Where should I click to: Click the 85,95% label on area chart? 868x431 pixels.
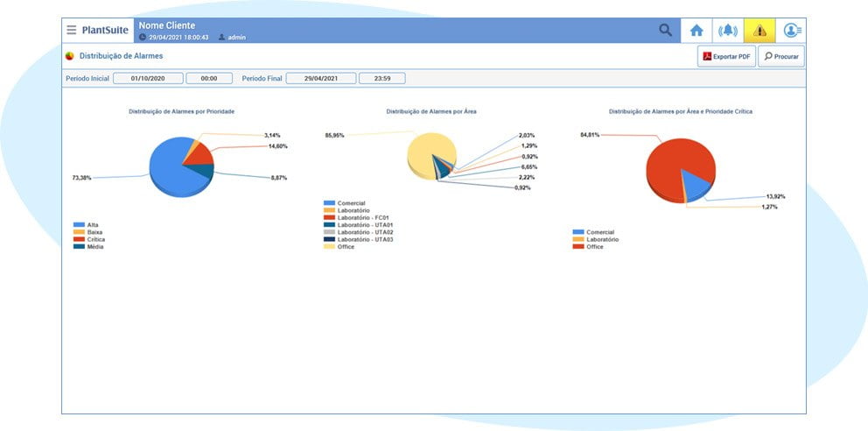coord(335,135)
